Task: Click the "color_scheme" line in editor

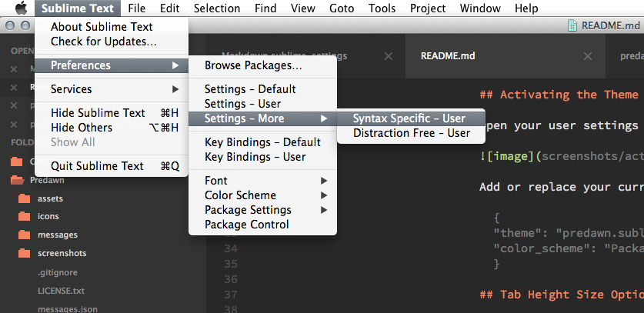Action: point(569,248)
